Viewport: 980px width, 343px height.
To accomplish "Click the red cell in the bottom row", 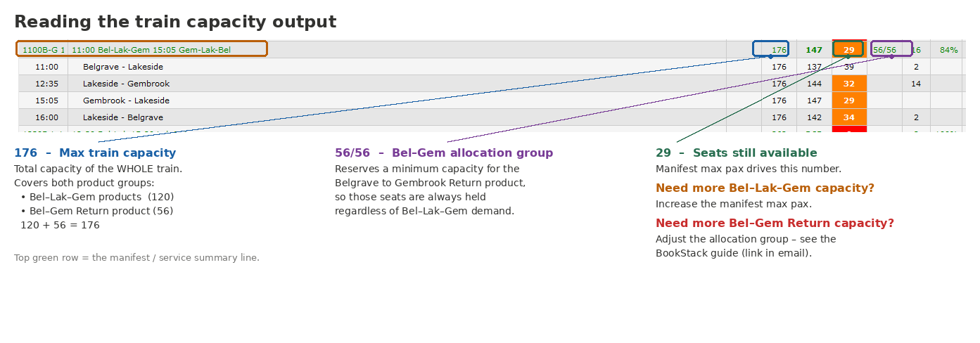I will [849, 129].
